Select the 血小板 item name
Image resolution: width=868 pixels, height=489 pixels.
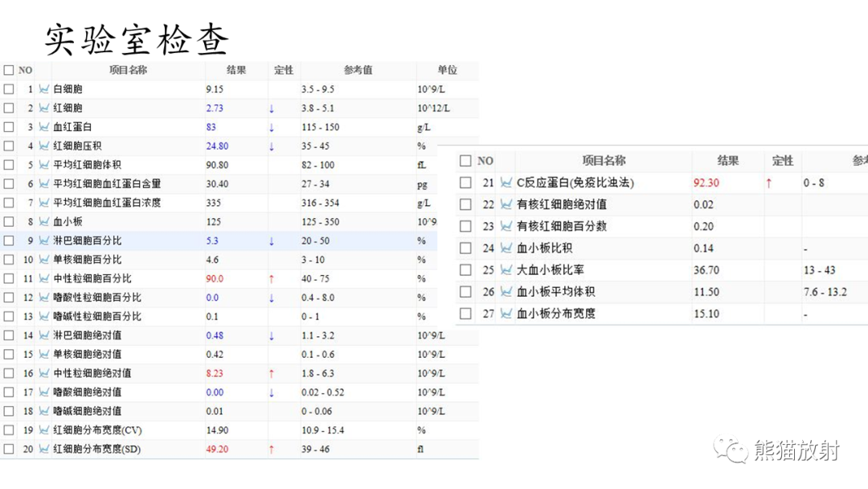pyautogui.click(x=68, y=221)
